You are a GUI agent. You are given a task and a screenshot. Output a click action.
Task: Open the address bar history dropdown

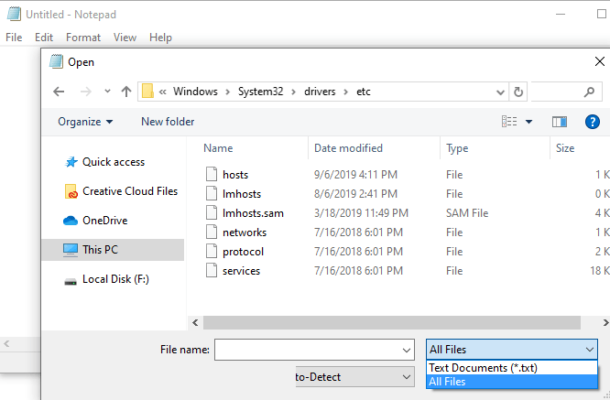[497, 91]
